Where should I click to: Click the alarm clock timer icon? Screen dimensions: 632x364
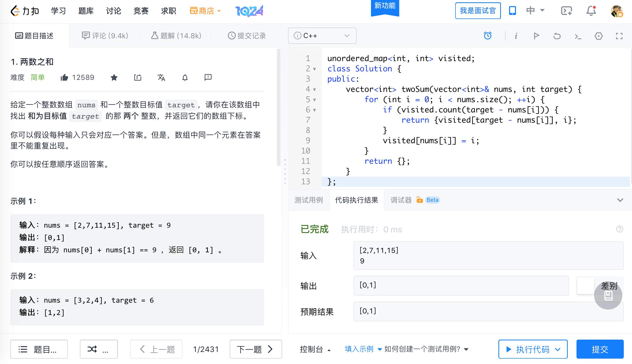tap(487, 36)
